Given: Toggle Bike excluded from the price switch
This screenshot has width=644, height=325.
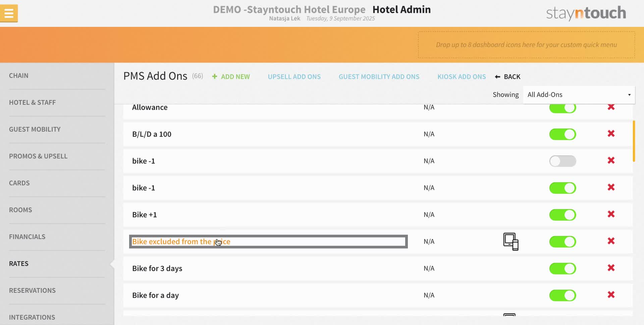Looking at the screenshot, I should click(562, 242).
